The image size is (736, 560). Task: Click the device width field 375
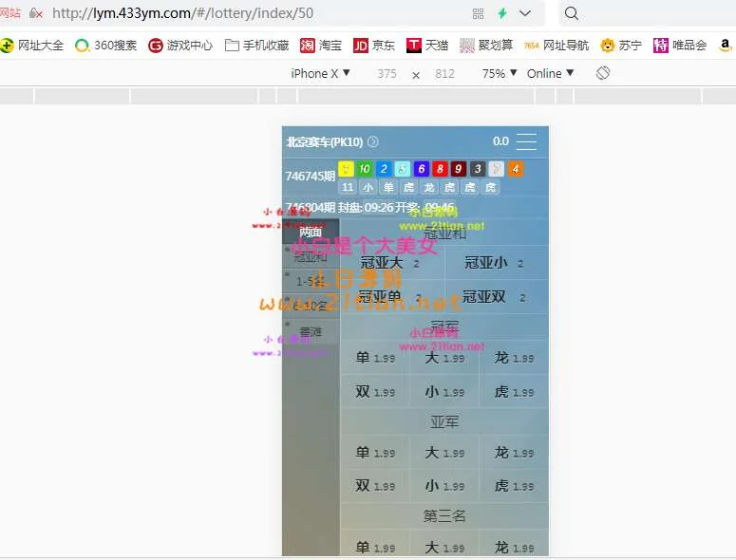coord(387,73)
